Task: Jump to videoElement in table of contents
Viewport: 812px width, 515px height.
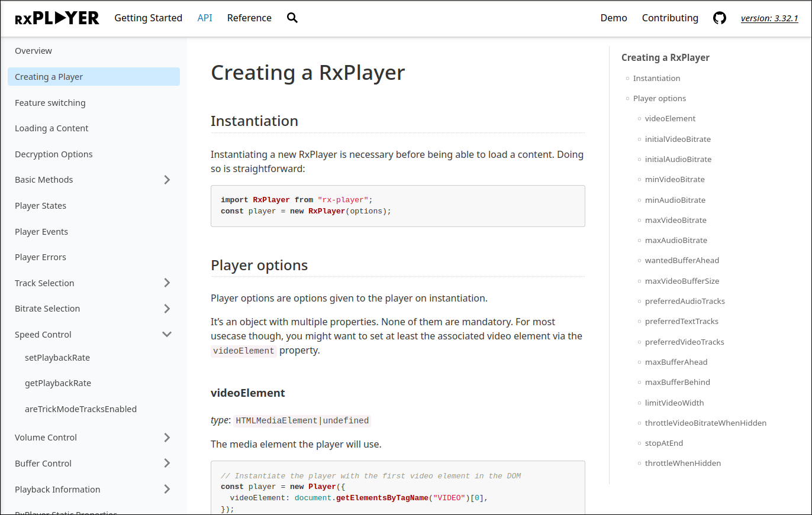Action: (670, 118)
